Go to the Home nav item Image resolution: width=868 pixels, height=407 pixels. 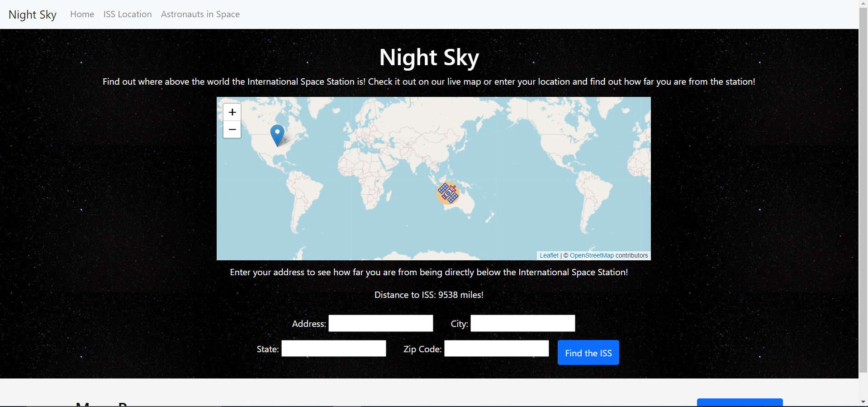point(82,14)
